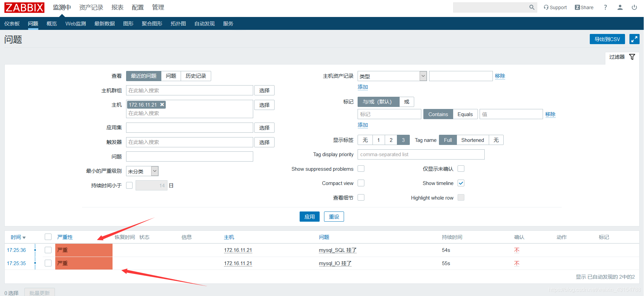
Task: Click 移除 link beside inventory field
Action: point(500,76)
